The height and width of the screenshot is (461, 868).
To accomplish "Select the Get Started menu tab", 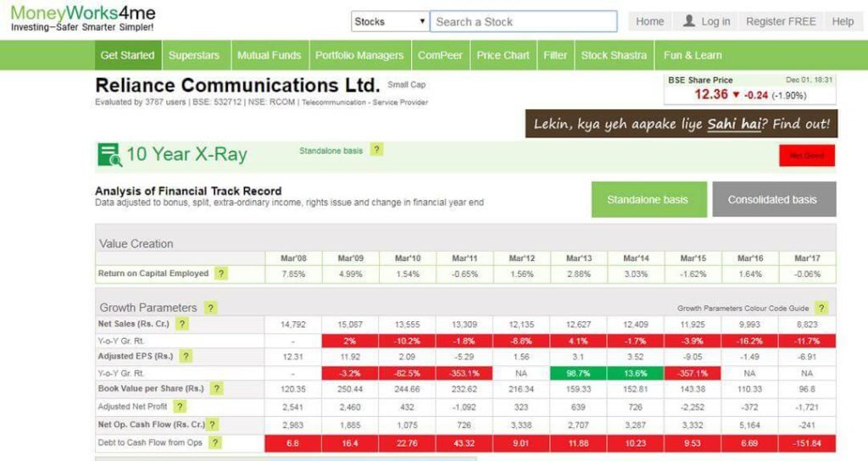I will pos(128,55).
